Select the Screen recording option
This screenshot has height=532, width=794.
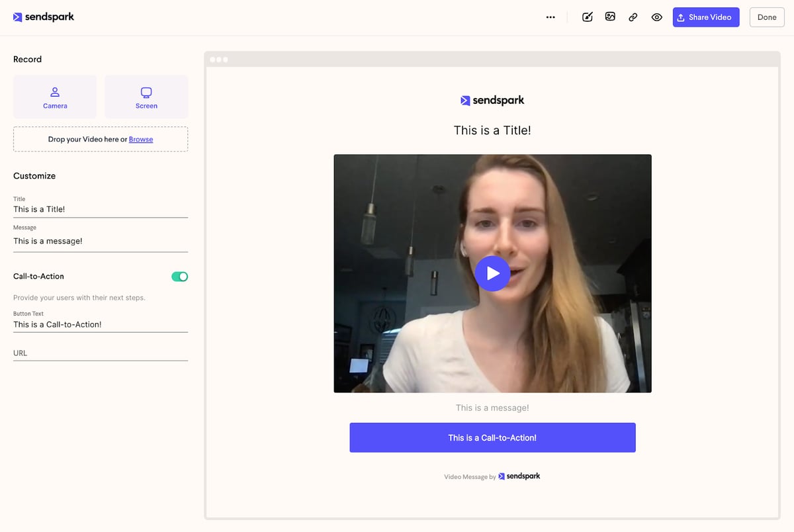point(146,97)
